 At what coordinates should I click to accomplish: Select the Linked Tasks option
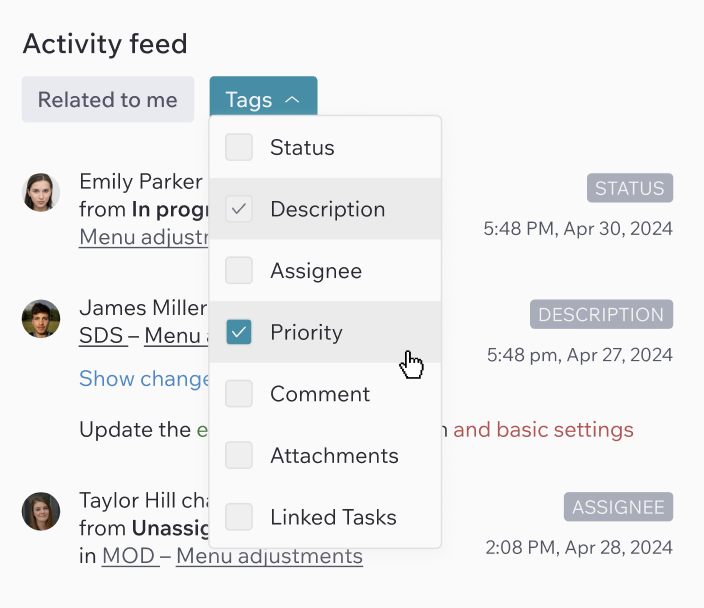[x=326, y=517]
